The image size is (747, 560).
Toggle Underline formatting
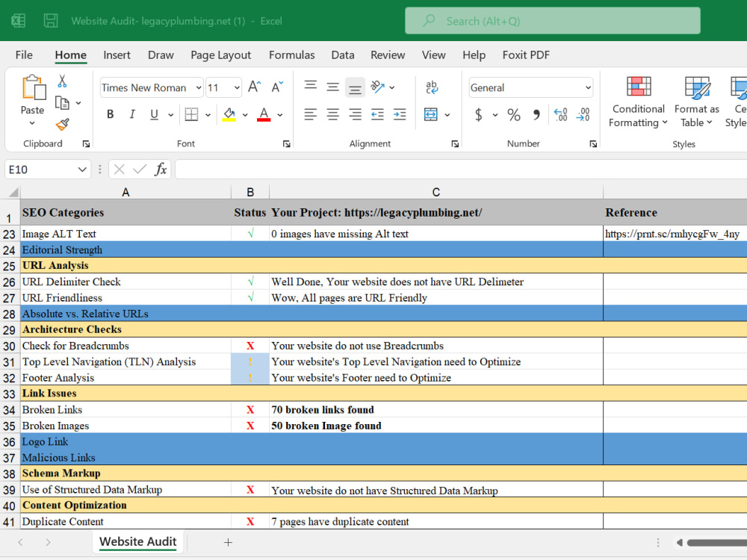[x=154, y=114]
